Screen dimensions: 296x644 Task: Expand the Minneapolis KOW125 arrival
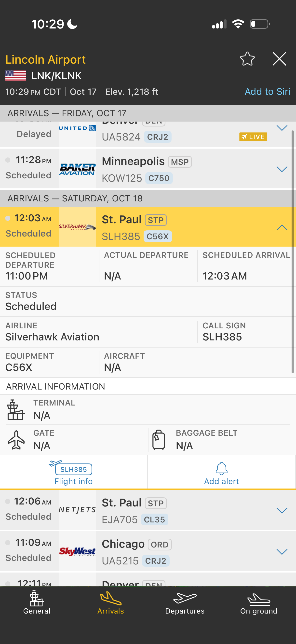[x=282, y=169]
